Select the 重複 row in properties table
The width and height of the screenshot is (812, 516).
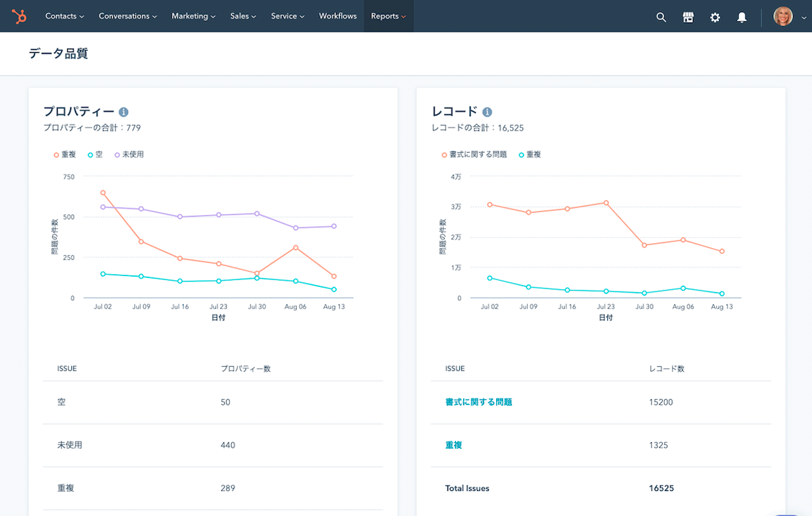pos(213,489)
